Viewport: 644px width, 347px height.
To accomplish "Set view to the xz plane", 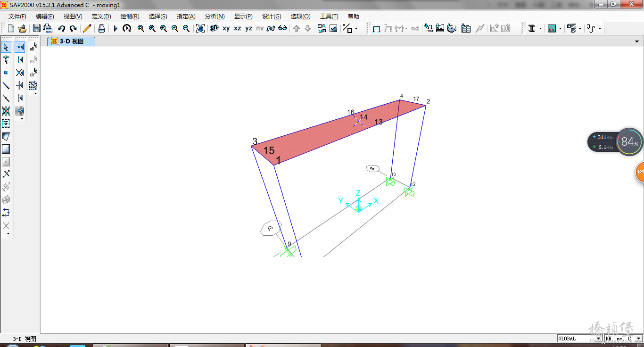I will (238, 28).
